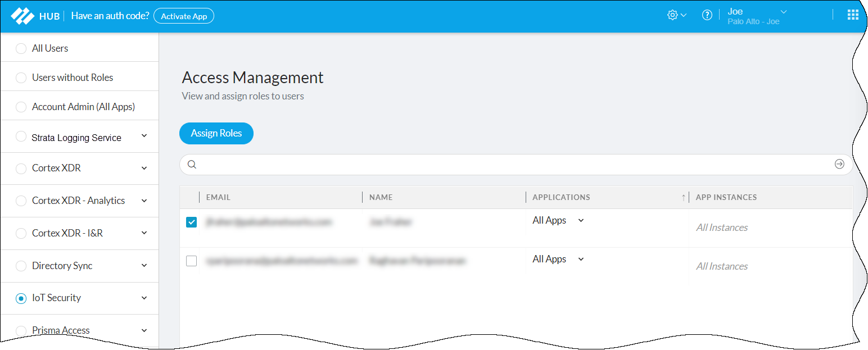Click the NAME column header
Viewport: 868px width, 350px height.
click(x=381, y=197)
